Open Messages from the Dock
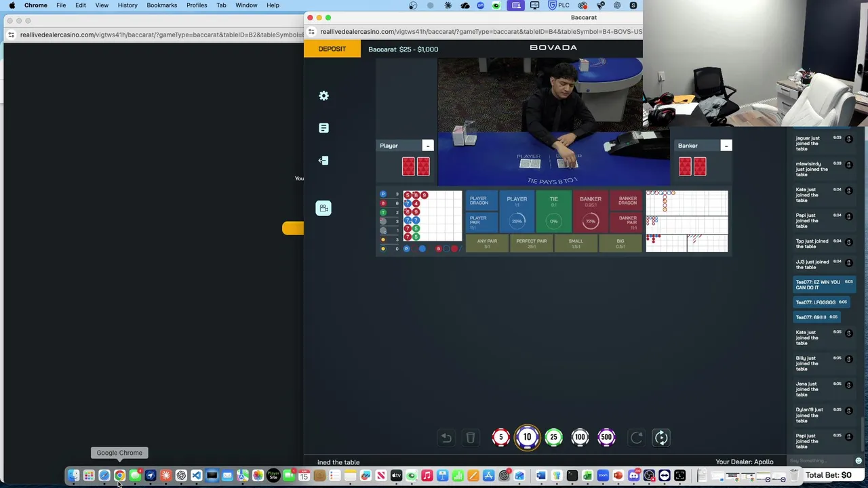The width and height of the screenshot is (868, 488). point(135,476)
